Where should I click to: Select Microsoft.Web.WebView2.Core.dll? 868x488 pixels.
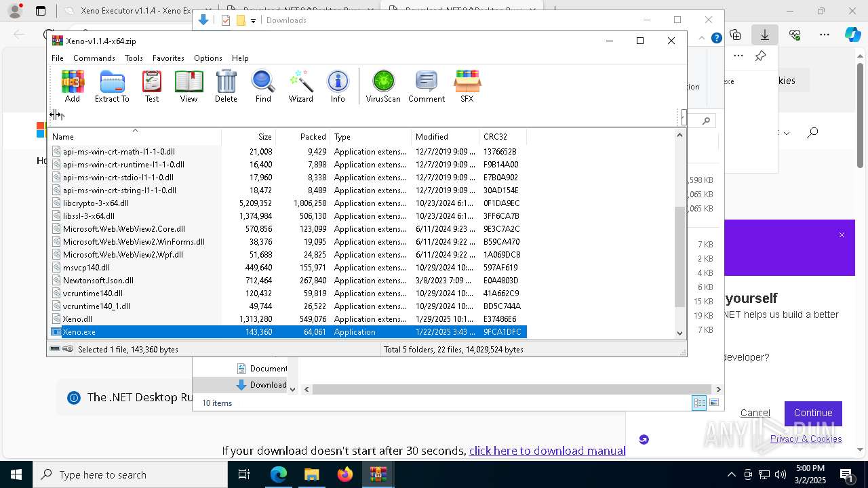pyautogui.click(x=288, y=229)
